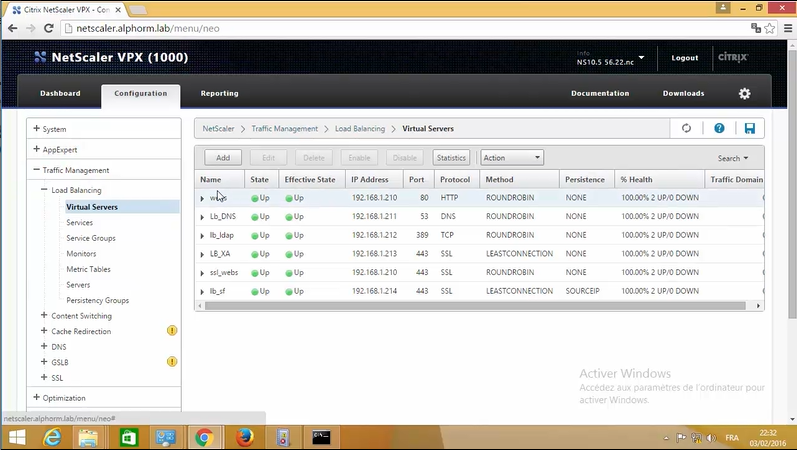Viewport: 797px width, 450px height.
Task: Open the NS10.5 info dropdown arrow
Action: [x=641, y=57]
